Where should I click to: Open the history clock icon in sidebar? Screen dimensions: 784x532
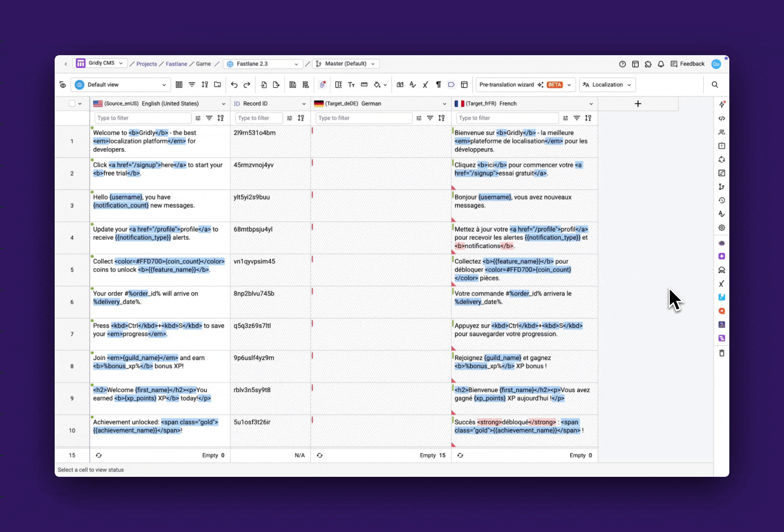coord(722,200)
